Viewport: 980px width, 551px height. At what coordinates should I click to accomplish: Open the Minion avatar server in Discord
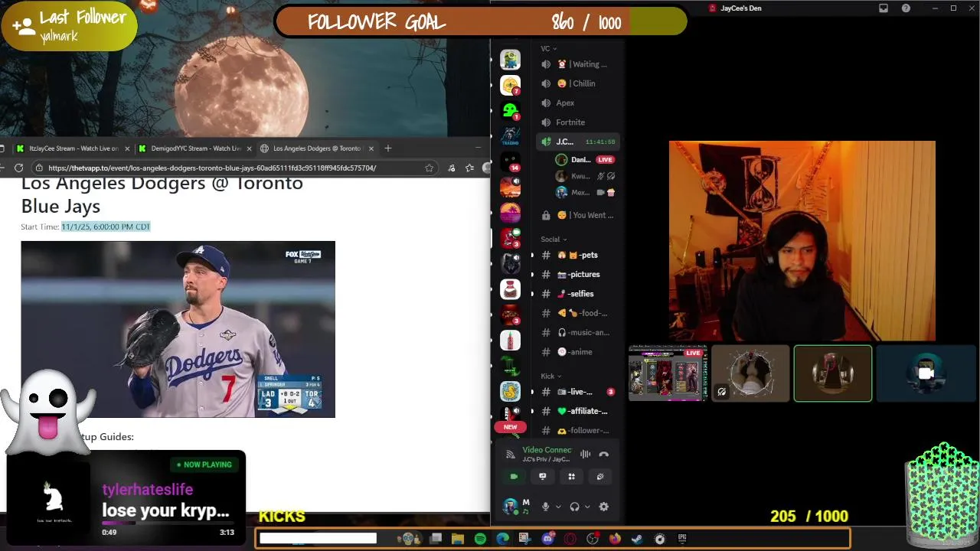point(510,60)
